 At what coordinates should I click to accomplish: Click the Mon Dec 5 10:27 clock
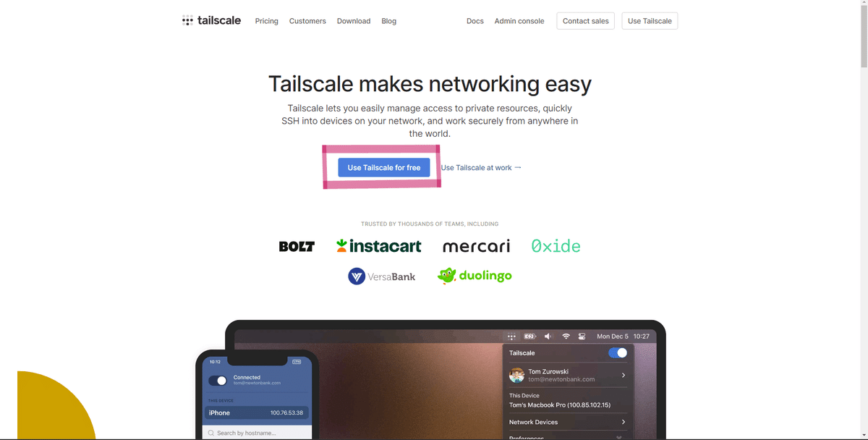coord(623,336)
